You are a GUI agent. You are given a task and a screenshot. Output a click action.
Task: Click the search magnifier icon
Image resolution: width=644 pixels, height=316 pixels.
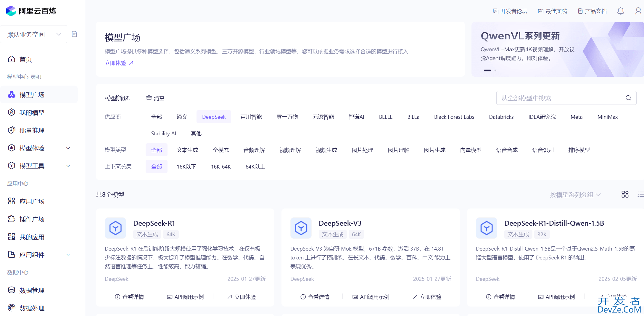(628, 98)
